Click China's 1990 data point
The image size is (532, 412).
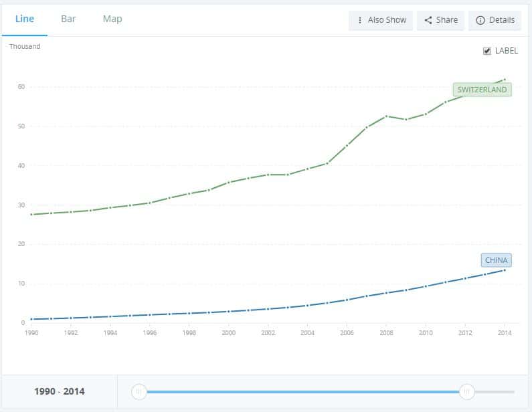click(x=31, y=319)
